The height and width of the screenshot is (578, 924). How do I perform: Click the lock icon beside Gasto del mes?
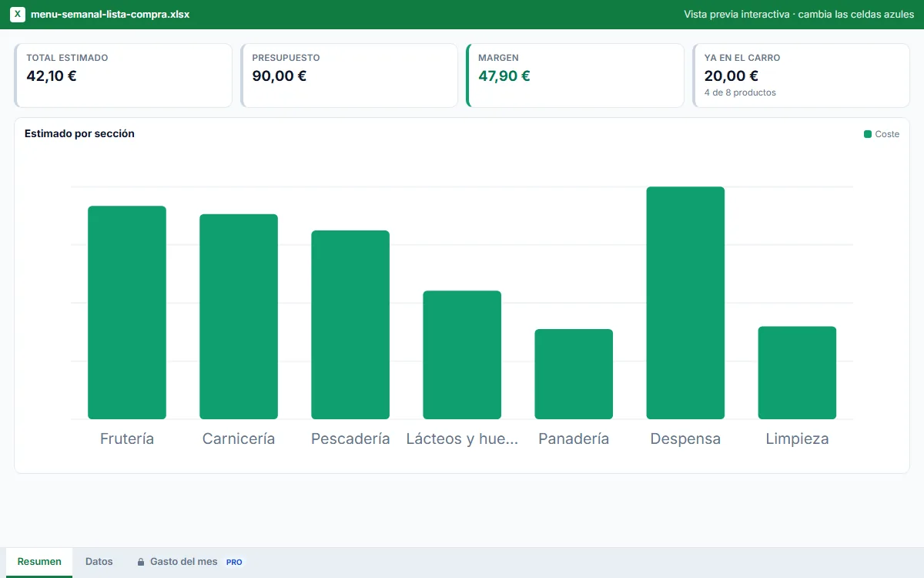tap(141, 562)
